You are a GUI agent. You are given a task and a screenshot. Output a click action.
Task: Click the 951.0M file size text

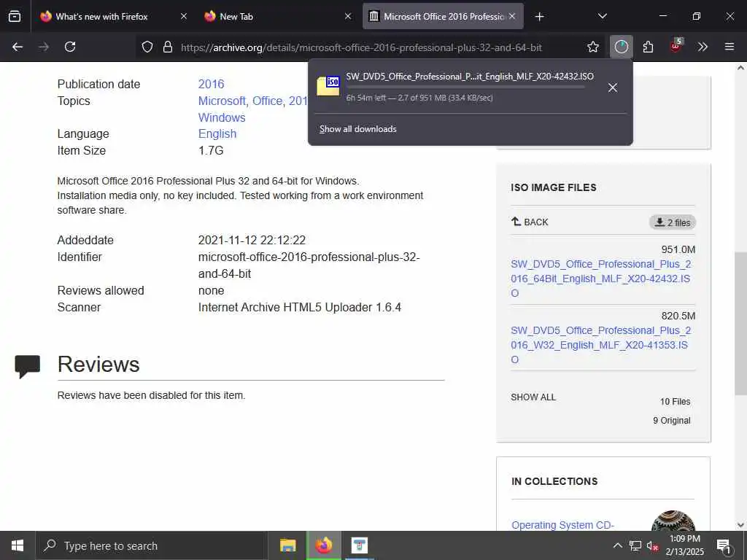pos(678,249)
